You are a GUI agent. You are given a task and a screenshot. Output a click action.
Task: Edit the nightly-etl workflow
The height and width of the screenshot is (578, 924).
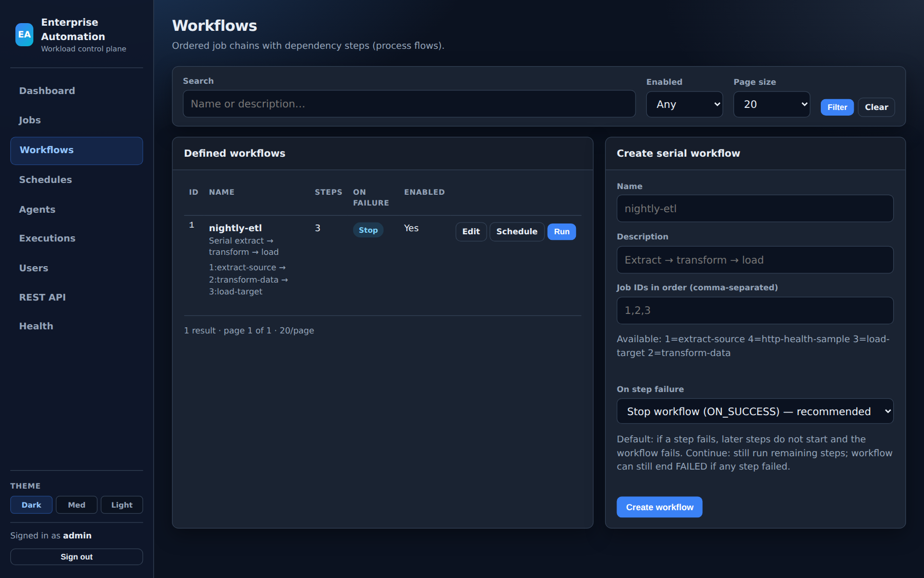[x=471, y=232]
